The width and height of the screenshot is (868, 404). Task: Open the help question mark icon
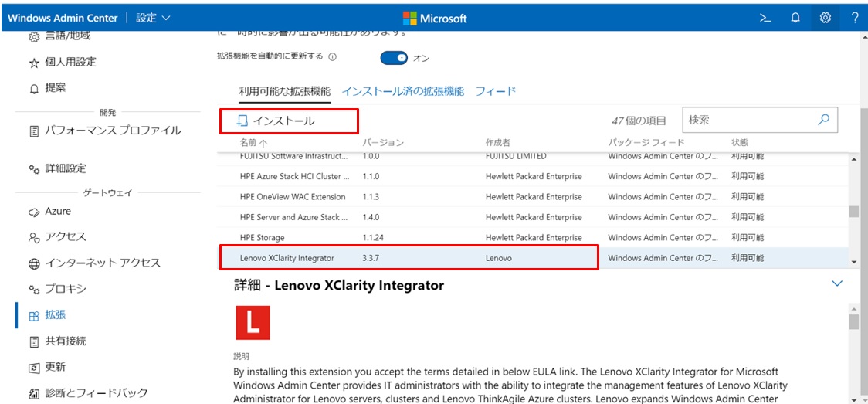tap(855, 18)
